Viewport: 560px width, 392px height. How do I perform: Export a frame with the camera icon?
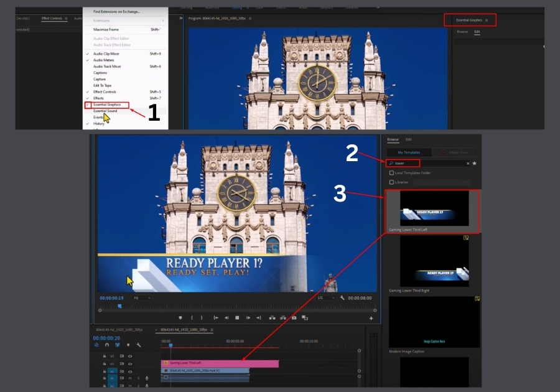[x=294, y=318]
